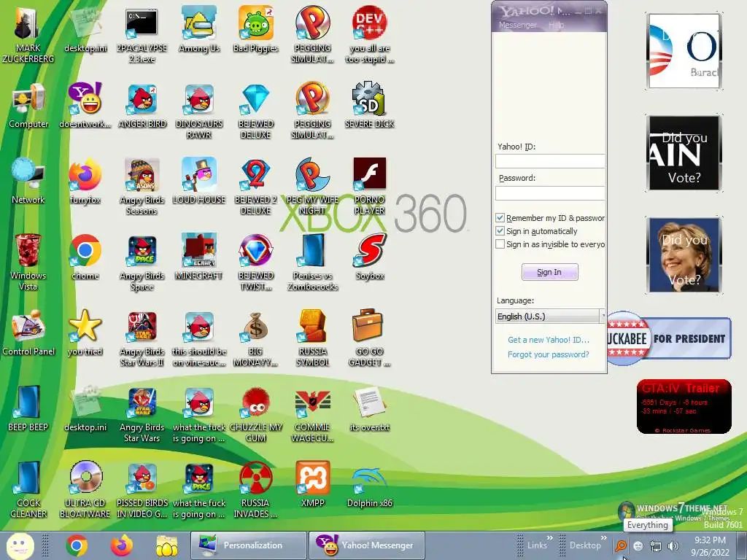Select the Dev-C++ 'you all are too stupid' icon
Image resolution: width=747 pixels, height=560 pixels.
click(370, 35)
